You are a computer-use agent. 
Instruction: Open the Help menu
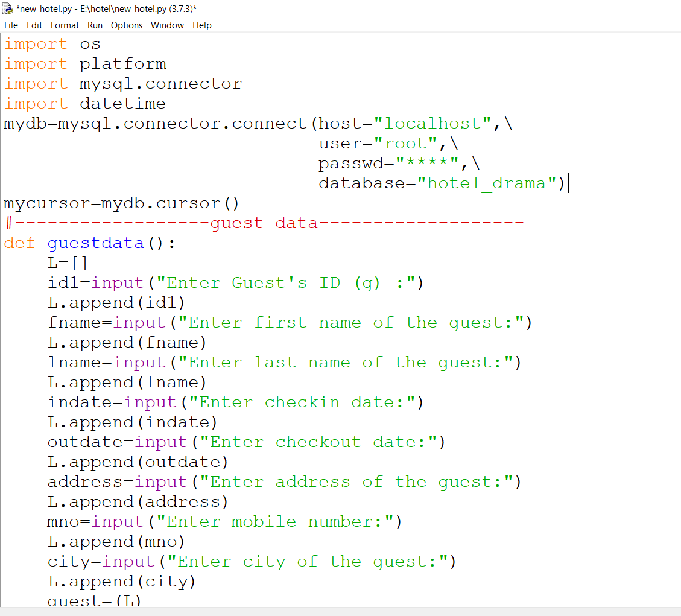pyautogui.click(x=202, y=25)
